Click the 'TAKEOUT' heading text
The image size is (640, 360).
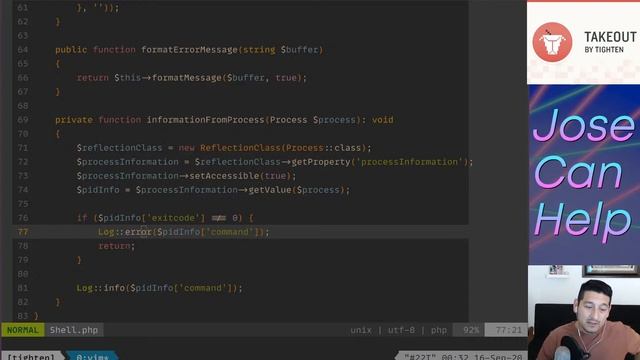[610, 37]
